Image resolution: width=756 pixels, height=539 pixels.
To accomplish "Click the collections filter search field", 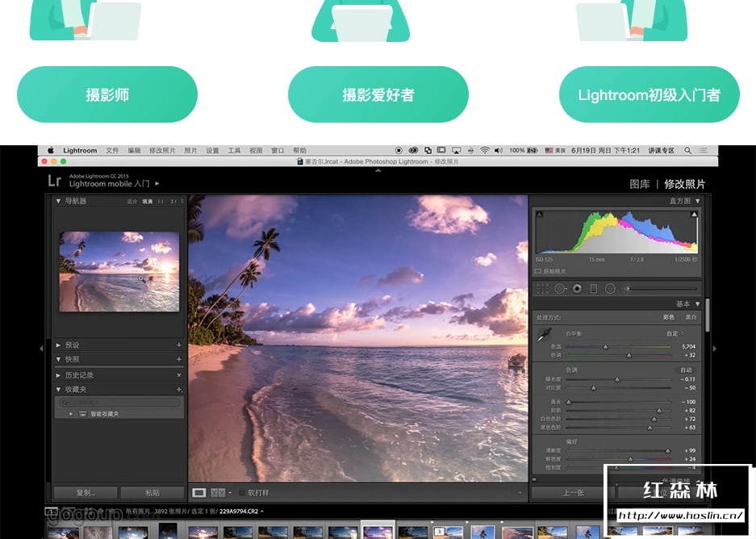I will [x=119, y=402].
